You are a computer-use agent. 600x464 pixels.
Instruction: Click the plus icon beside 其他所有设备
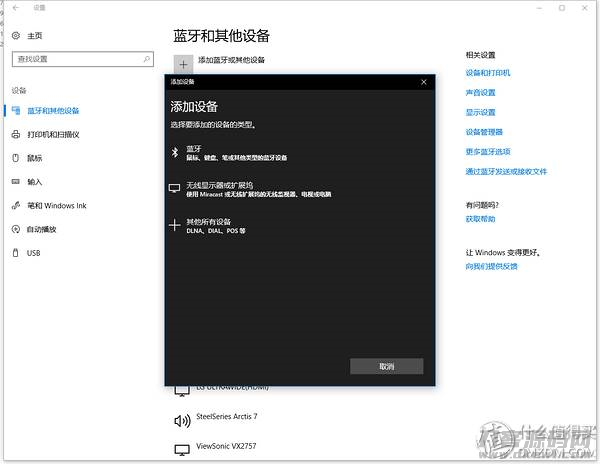[x=174, y=225]
